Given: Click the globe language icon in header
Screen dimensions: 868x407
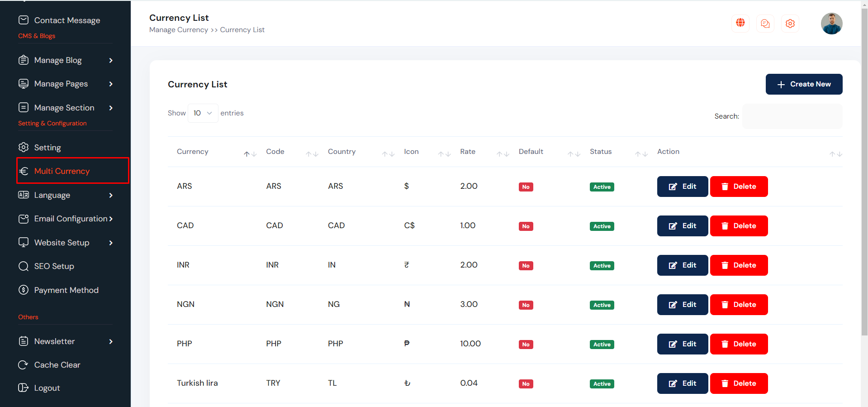Looking at the screenshot, I should click(740, 23).
